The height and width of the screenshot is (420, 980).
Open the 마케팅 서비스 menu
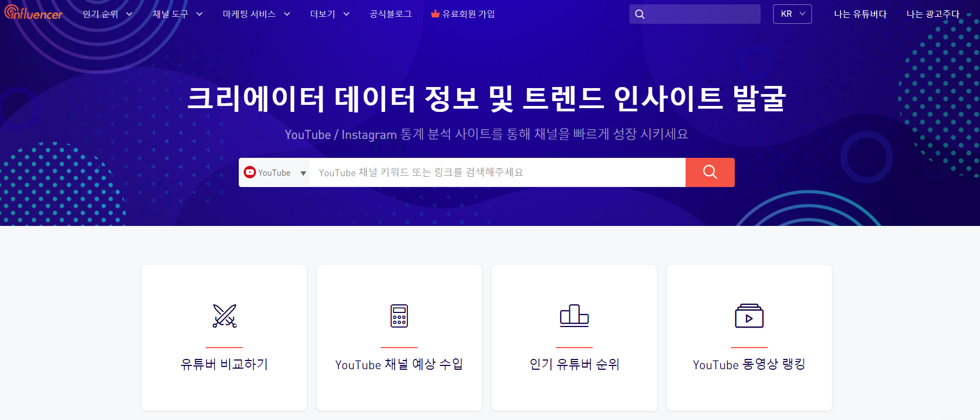click(250, 14)
